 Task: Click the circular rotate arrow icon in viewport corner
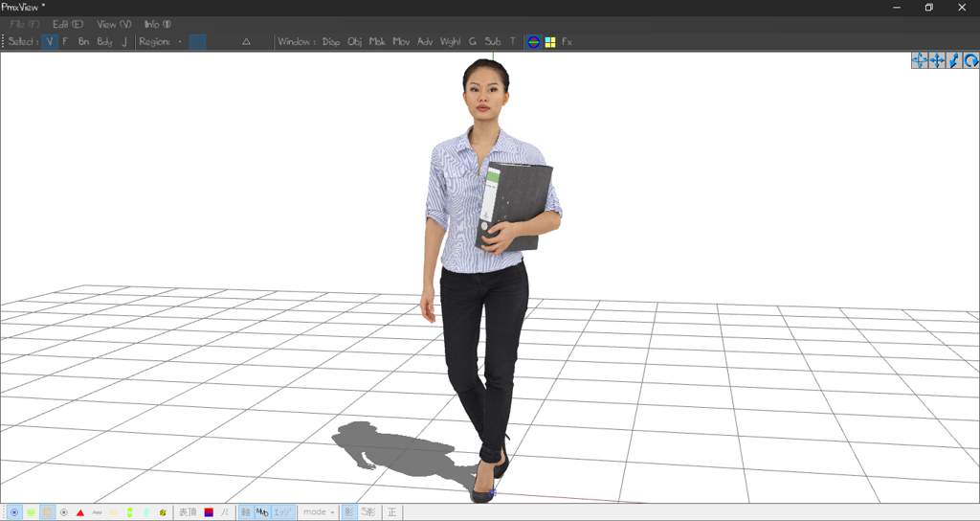coord(970,60)
